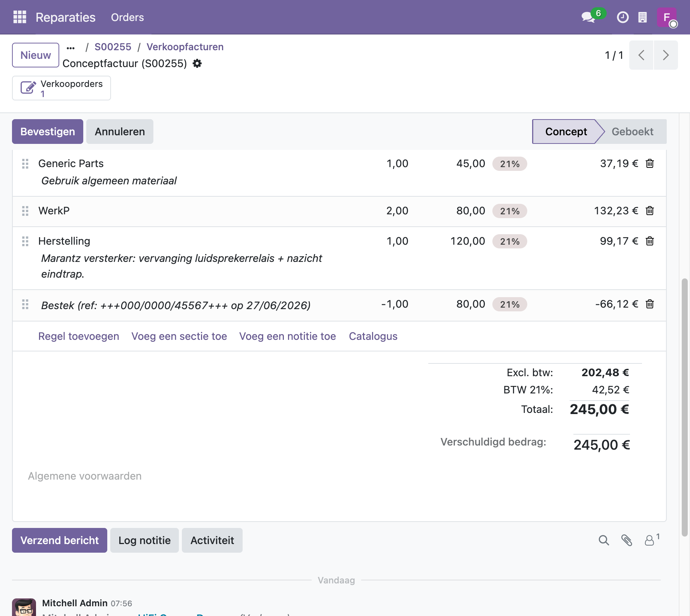This screenshot has height=616, width=690.
Task: Open the conversations chat icon
Action: (588, 17)
